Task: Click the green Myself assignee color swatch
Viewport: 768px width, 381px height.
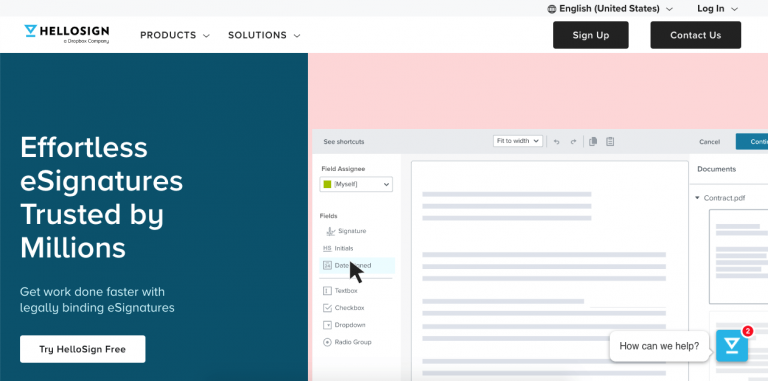Action: click(x=328, y=184)
